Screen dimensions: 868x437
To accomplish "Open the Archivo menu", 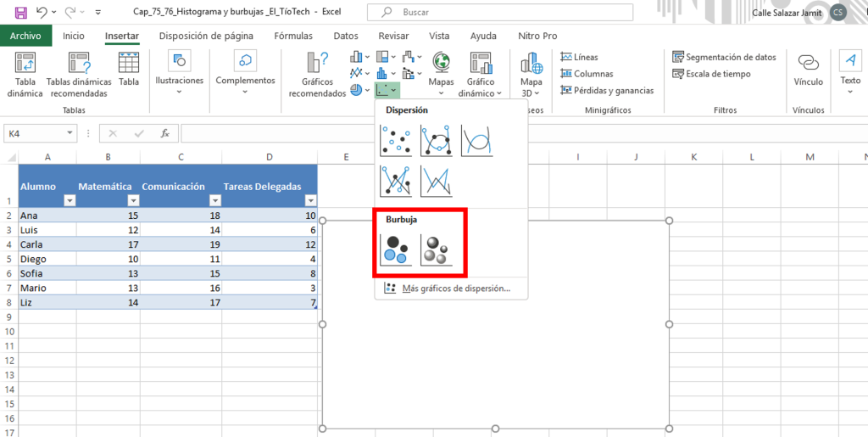I will (x=25, y=36).
